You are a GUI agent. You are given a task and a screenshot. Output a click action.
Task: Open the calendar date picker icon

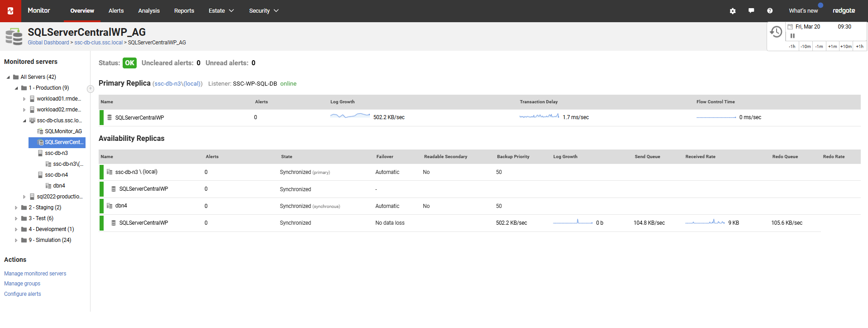(x=790, y=27)
